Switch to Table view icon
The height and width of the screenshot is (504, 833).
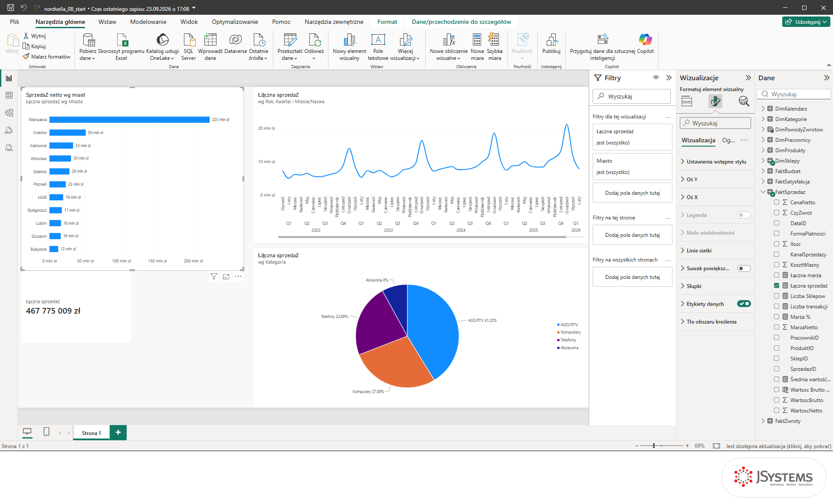pyautogui.click(x=9, y=95)
